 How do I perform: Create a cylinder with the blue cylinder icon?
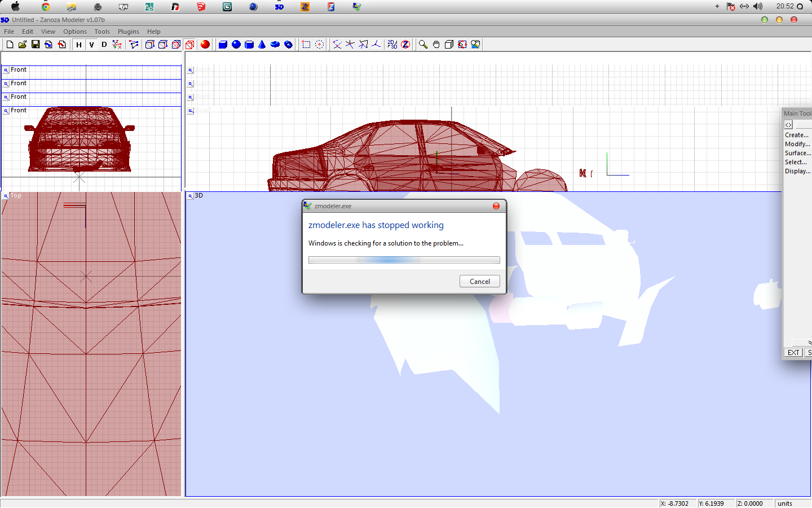(249, 45)
